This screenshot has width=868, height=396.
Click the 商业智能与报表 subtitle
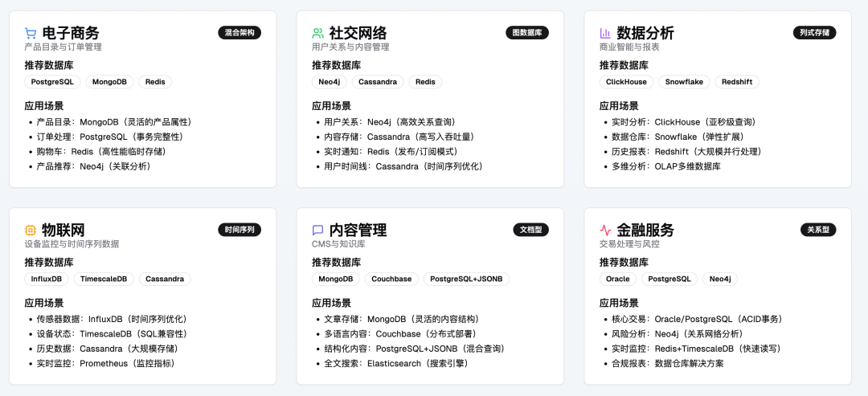coord(629,47)
